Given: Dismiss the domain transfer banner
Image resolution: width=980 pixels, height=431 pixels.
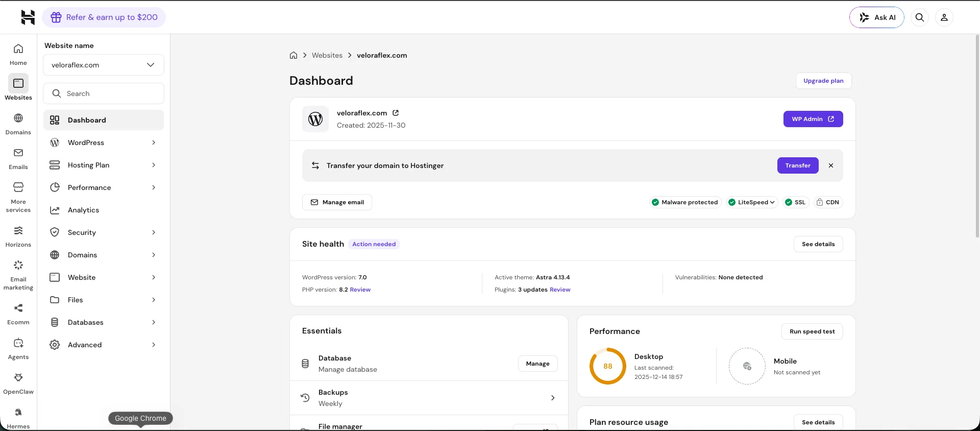Looking at the screenshot, I should 831,165.
